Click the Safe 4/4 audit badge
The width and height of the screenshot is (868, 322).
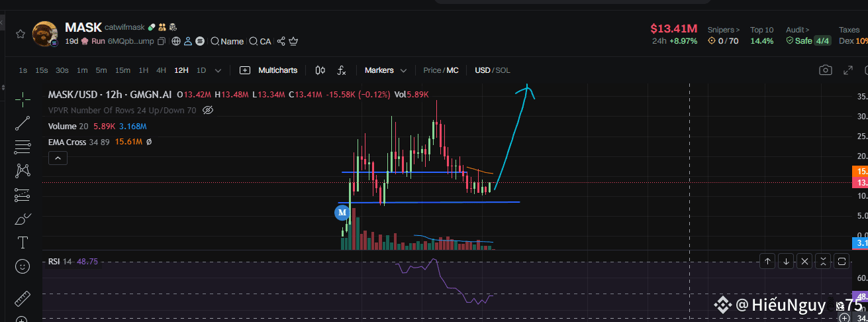[x=808, y=40]
